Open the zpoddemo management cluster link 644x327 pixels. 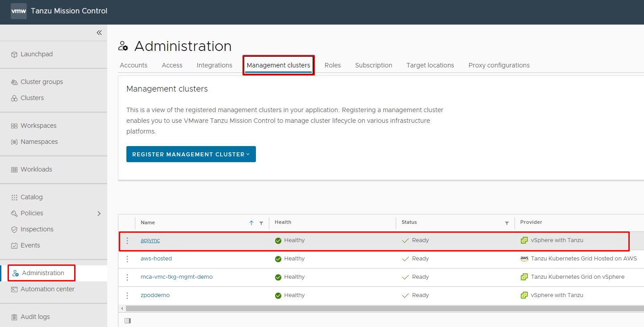(155, 295)
